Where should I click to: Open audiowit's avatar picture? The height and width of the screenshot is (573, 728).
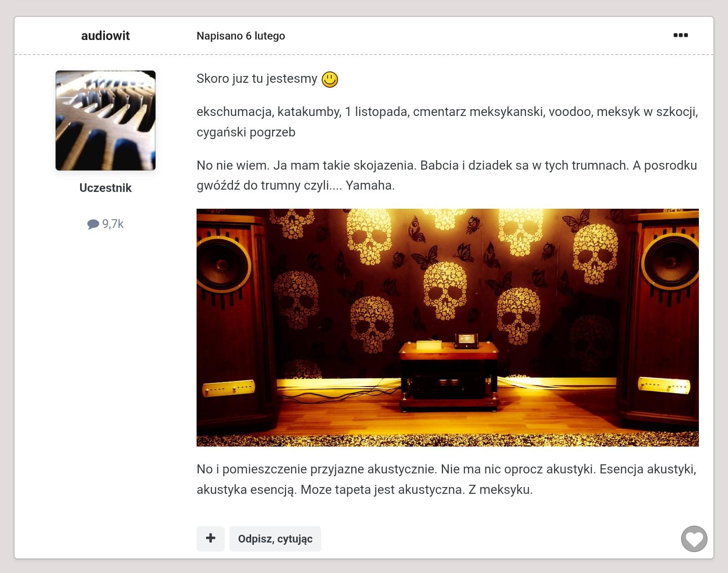tap(106, 121)
